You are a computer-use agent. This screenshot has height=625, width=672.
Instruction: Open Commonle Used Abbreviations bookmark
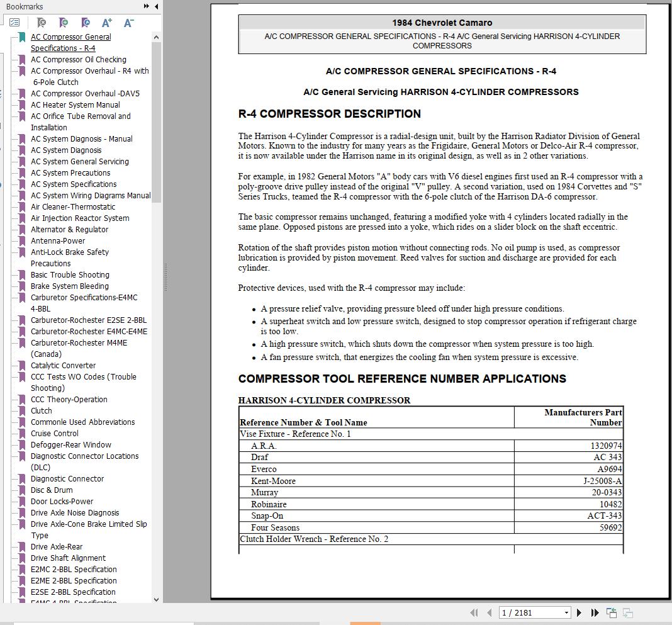click(x=82, y=422)
